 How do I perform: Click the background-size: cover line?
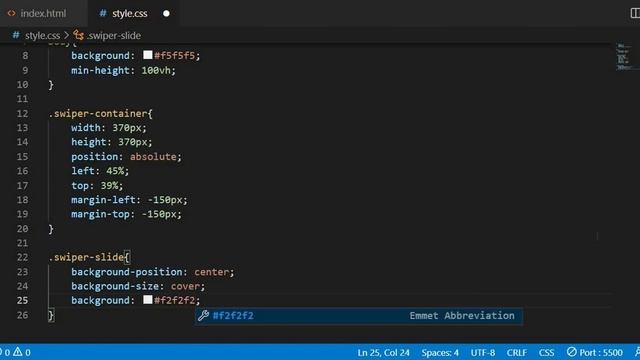138,286
